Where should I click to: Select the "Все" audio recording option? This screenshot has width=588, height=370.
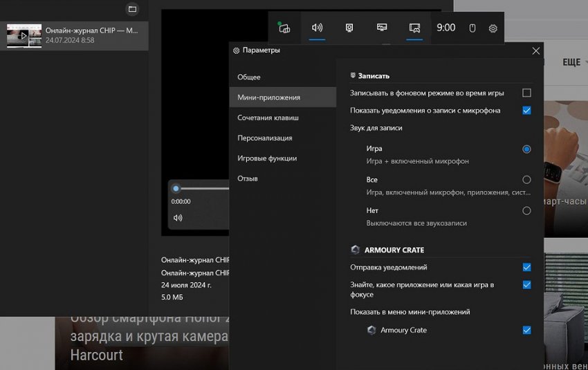coord(526,180)
